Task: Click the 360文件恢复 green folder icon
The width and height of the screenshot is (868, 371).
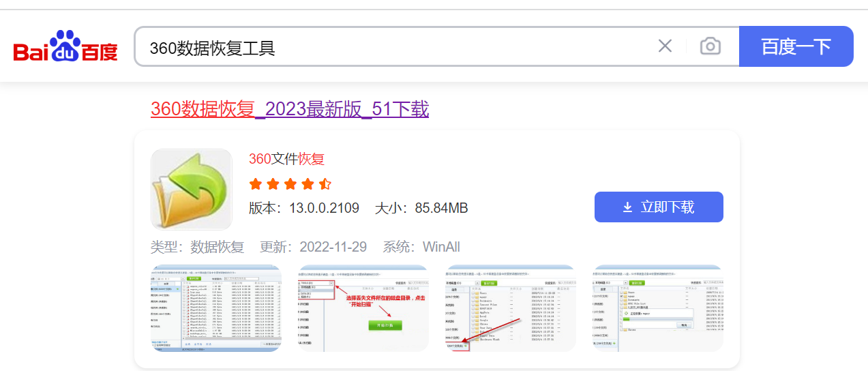Action: click(192, 190)
